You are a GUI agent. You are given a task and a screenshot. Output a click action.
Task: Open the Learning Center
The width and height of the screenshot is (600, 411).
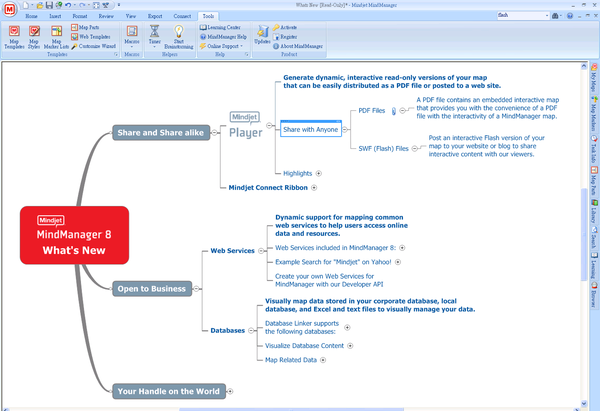pyautogui.click(x=220, y=27)
